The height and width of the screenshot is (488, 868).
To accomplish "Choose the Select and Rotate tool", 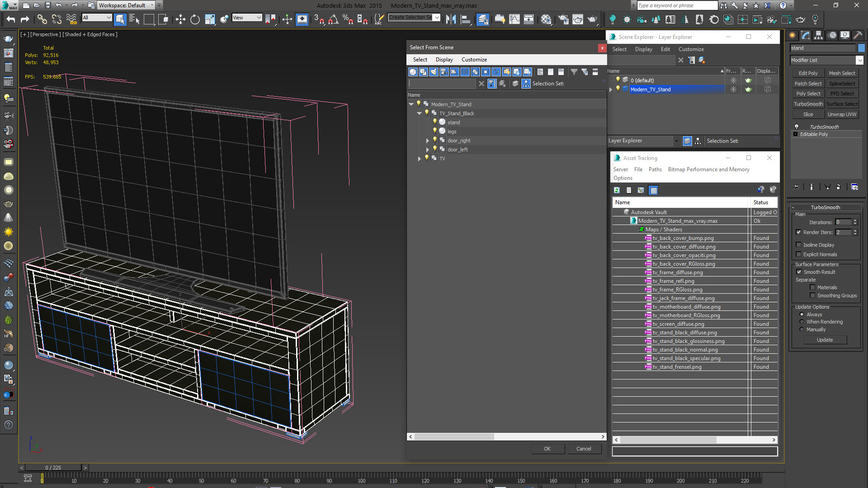I will click(x=195, y=19).
